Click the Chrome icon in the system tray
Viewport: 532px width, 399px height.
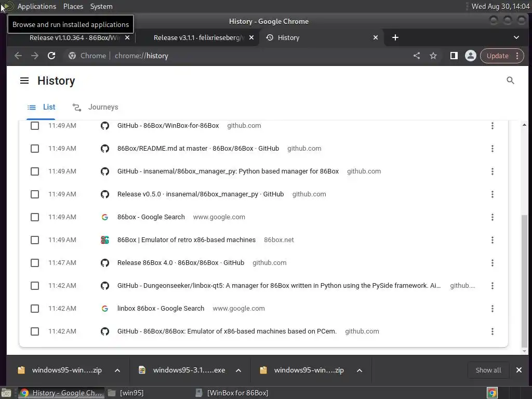pyautogui.click(x=493, y=393)
